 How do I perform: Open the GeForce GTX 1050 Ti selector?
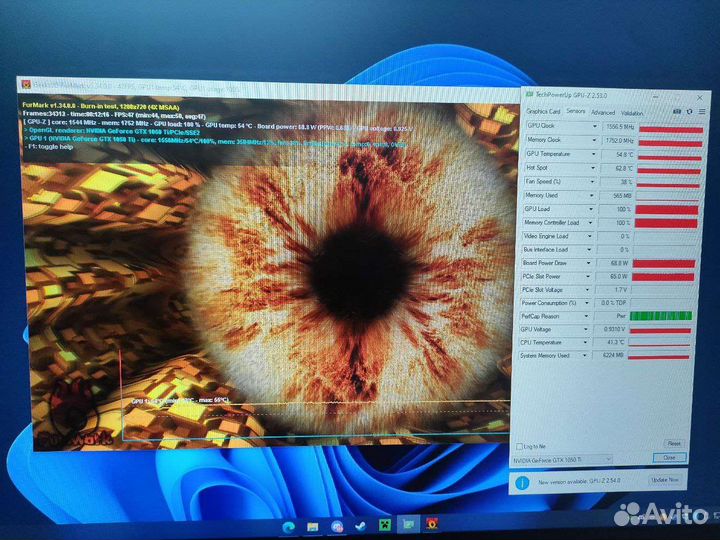coord(562,460)
